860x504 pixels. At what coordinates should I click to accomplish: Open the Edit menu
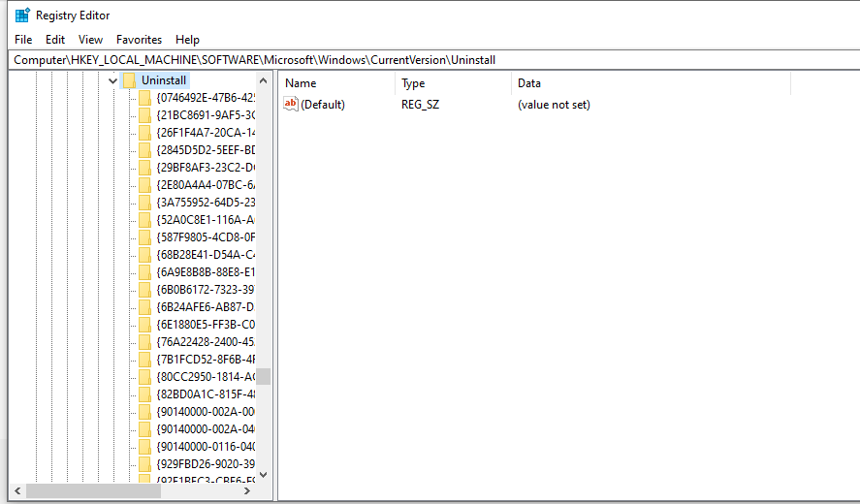point(55,40)
